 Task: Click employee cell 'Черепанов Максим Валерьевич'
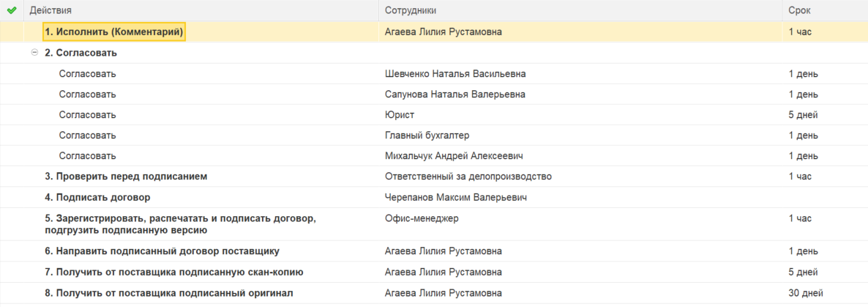(x=455, y=197)
